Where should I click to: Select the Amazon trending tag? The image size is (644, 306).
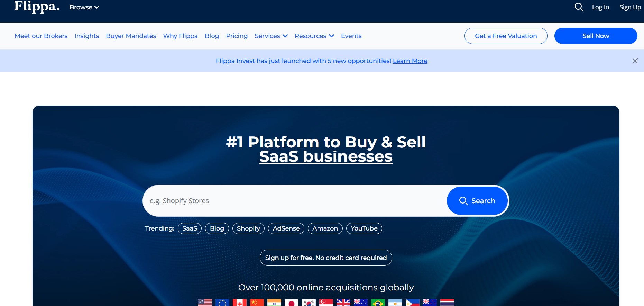pyautogui.click(x=325, y=228)
